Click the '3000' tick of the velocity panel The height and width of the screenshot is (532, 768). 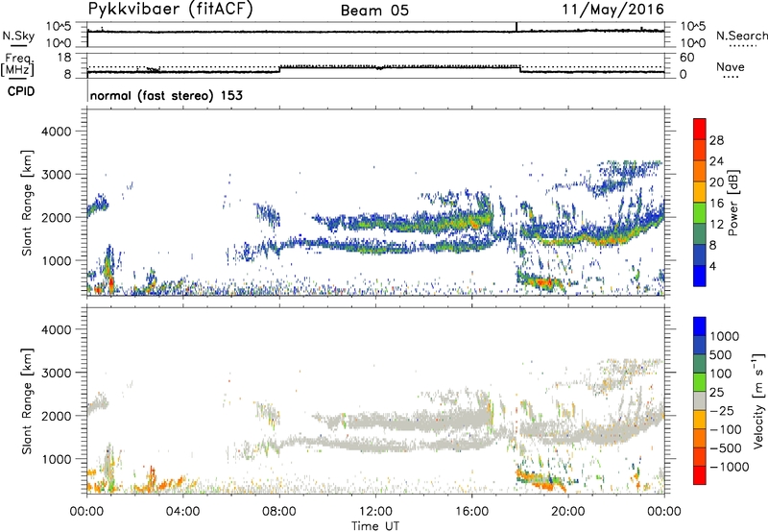click(56, 373)
